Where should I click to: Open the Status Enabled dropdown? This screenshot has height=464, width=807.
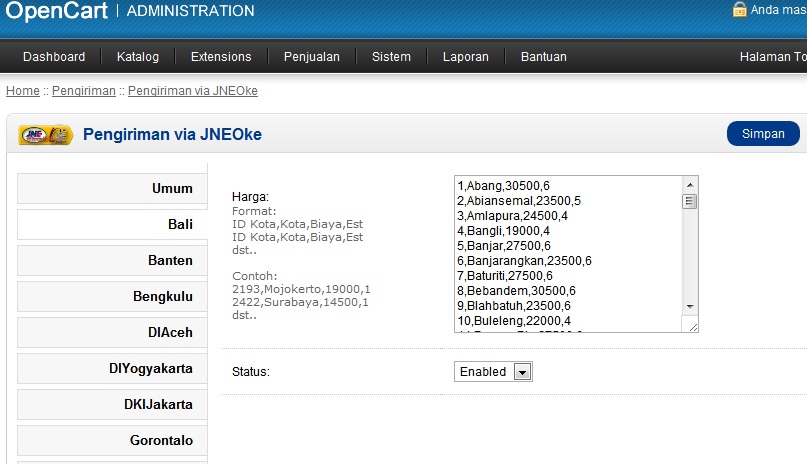click(493, 371)
